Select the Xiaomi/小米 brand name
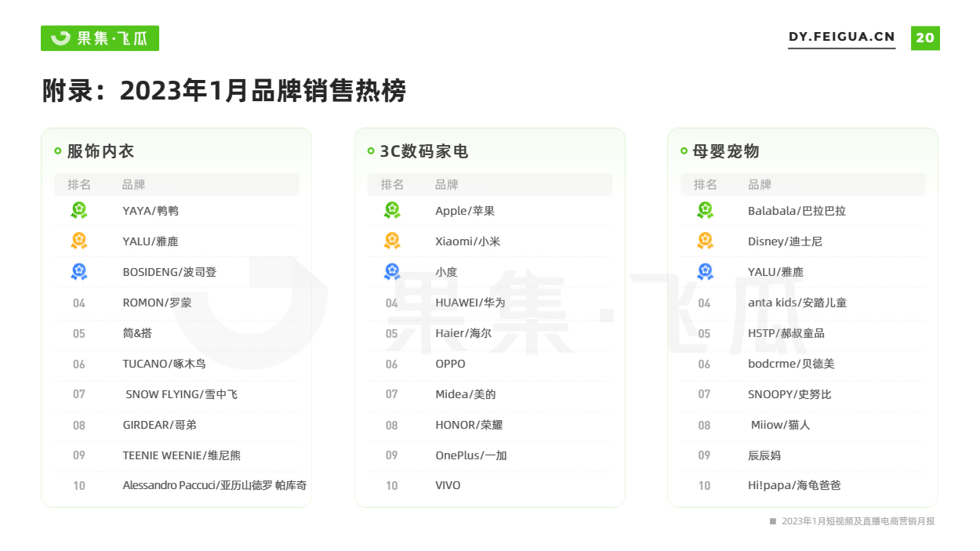The width and height of the screenshot is (980, 551). [467, 241]
